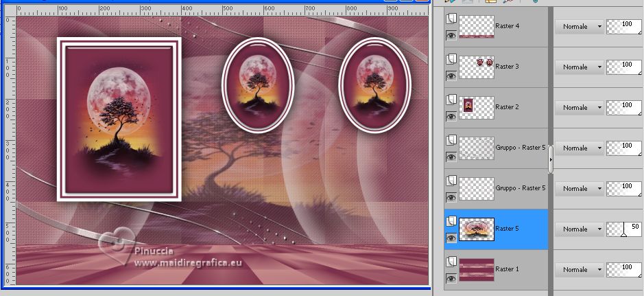Select the Gruppo - Raster 5 label directly below Raster 2
The image size is (644, 296).
pos(521,148)
